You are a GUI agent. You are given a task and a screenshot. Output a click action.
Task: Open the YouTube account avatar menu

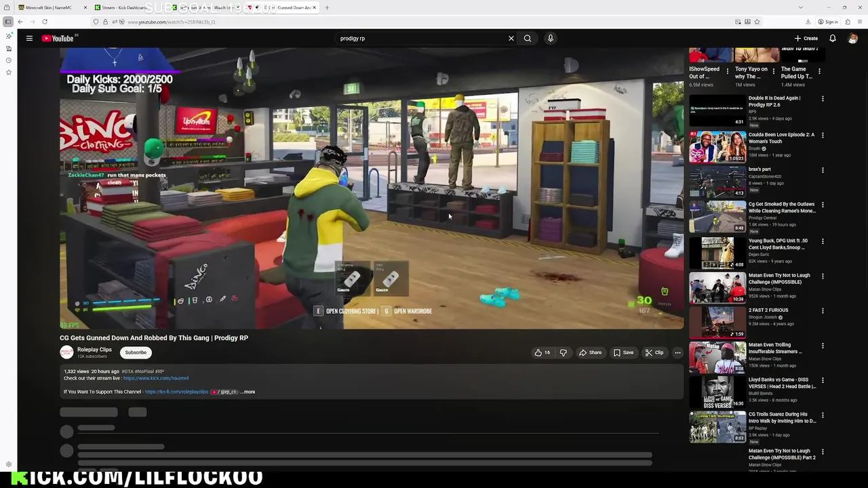point(852,39)
